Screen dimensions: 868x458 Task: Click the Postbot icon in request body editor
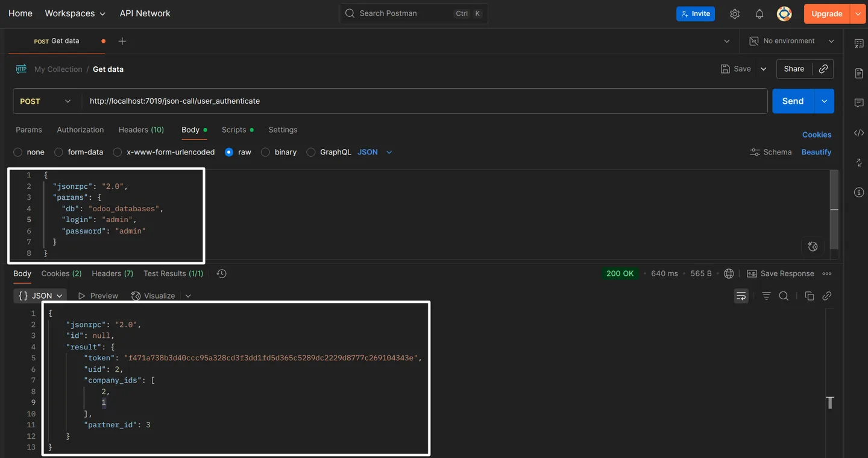pos(813,246)
